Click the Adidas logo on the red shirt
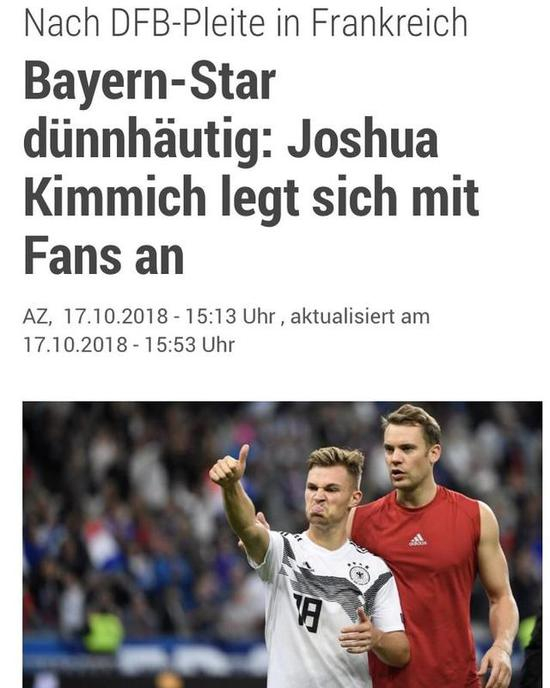 click(x=417, y=540)
